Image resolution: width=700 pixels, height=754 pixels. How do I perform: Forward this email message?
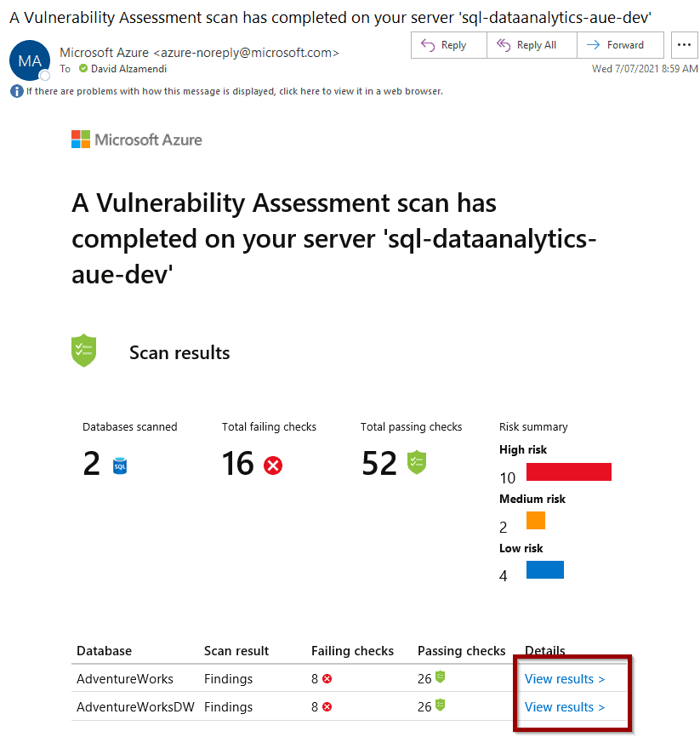click(x=620, y=45)
